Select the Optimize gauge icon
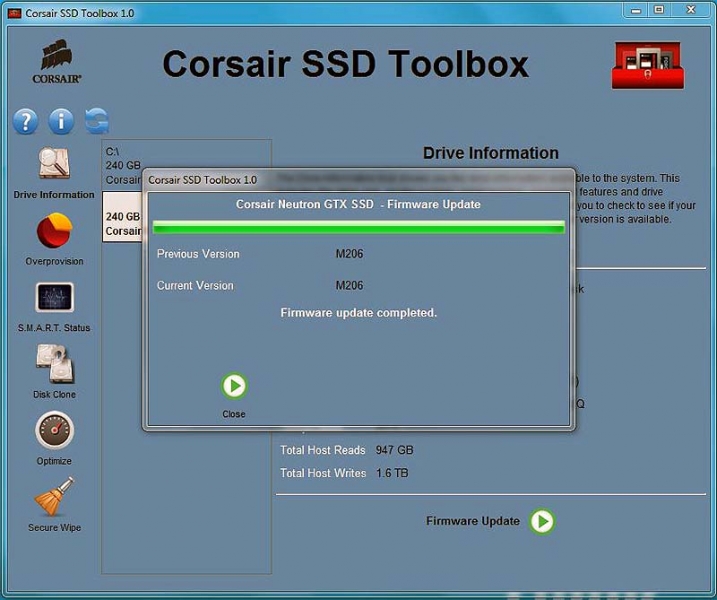717x600 pixels. (54, 431)
